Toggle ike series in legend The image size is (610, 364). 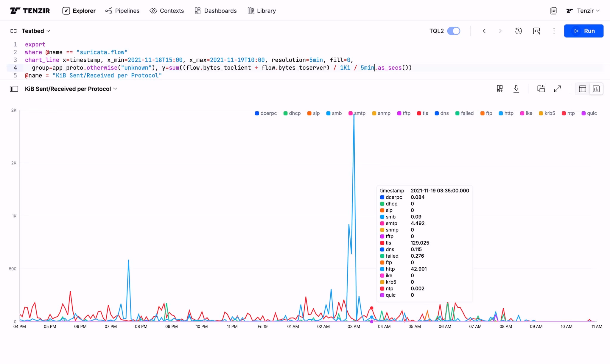526,113
